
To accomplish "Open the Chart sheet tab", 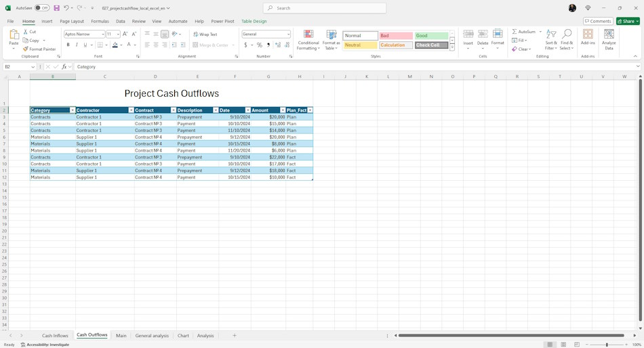I will [183, 336].
